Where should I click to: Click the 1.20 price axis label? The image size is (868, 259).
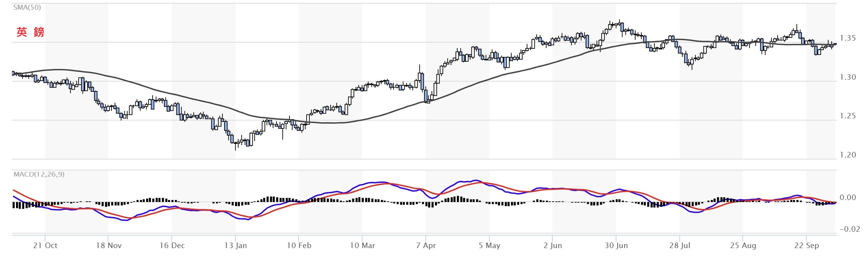(x=848, y=155)
